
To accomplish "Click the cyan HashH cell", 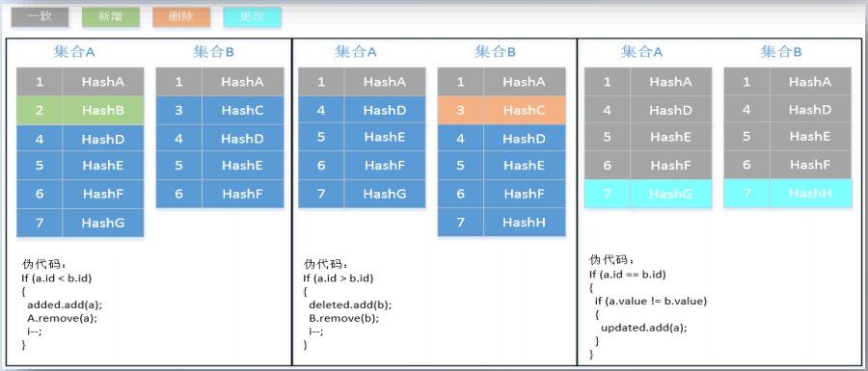I will [x=810, y=194].
